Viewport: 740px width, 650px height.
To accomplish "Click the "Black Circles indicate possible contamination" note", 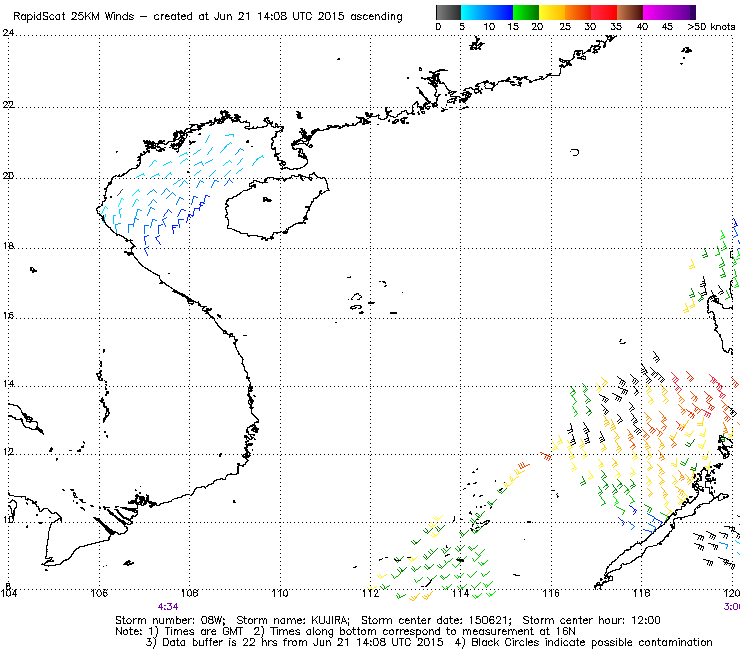I will click(x=592, y=642).
